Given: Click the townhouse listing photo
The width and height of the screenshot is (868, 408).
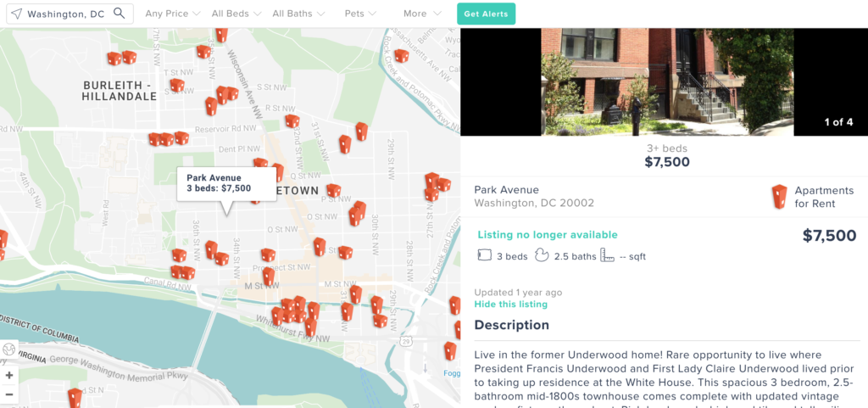Looking at the screenshot, I should [667, 82].
